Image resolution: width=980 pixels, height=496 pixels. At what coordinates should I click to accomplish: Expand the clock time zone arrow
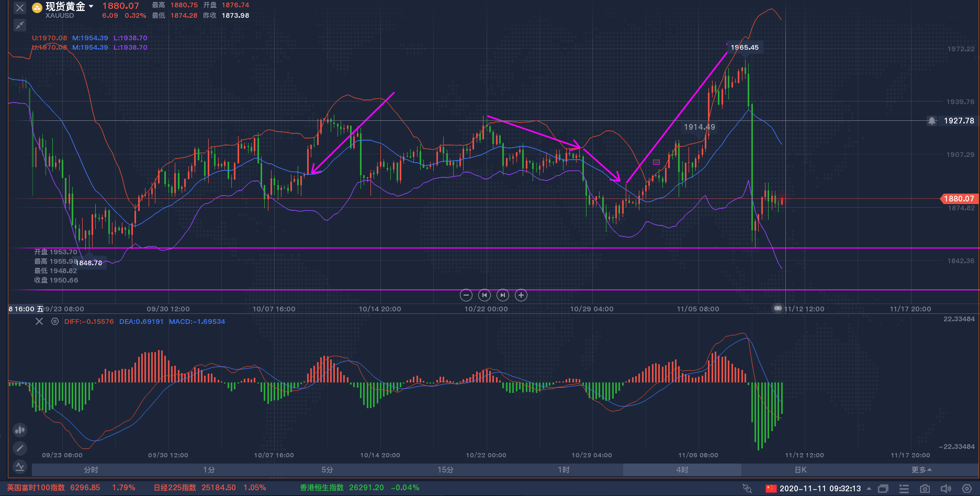click(x=869, y=489)
